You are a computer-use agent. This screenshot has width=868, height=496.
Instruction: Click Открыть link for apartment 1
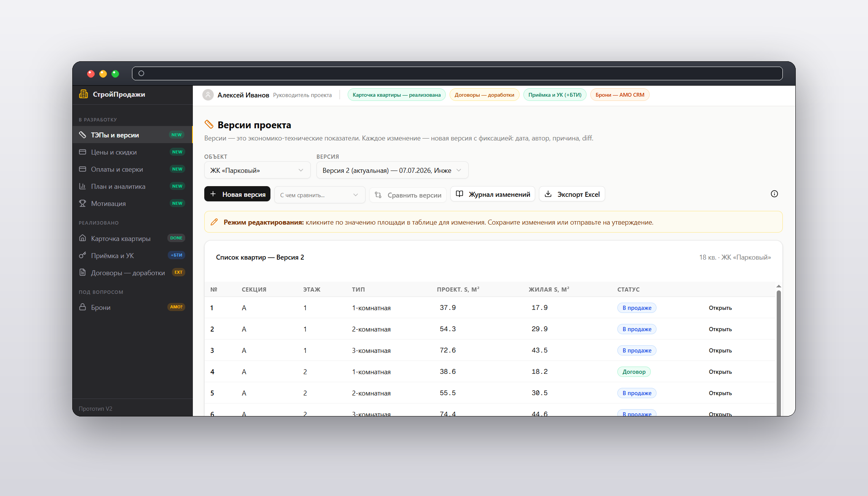[720, 308]
